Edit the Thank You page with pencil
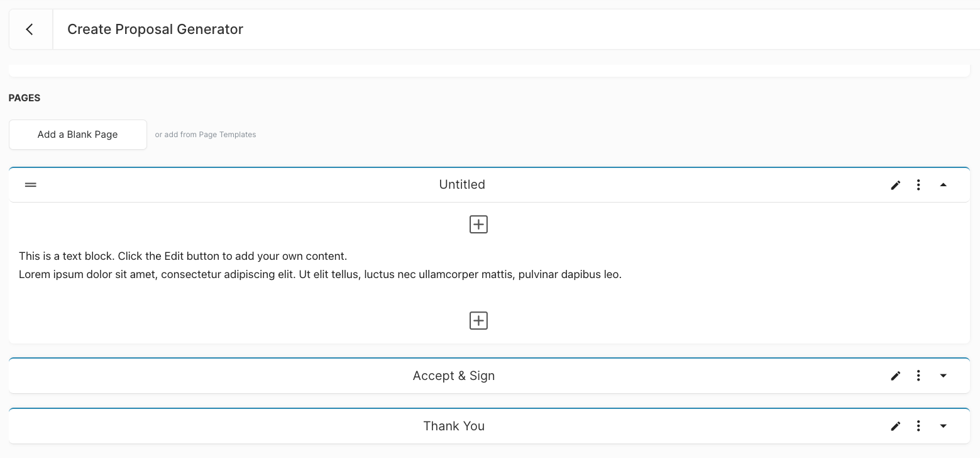The width and height of the screenshot is (980, 458). click(896, 426)
